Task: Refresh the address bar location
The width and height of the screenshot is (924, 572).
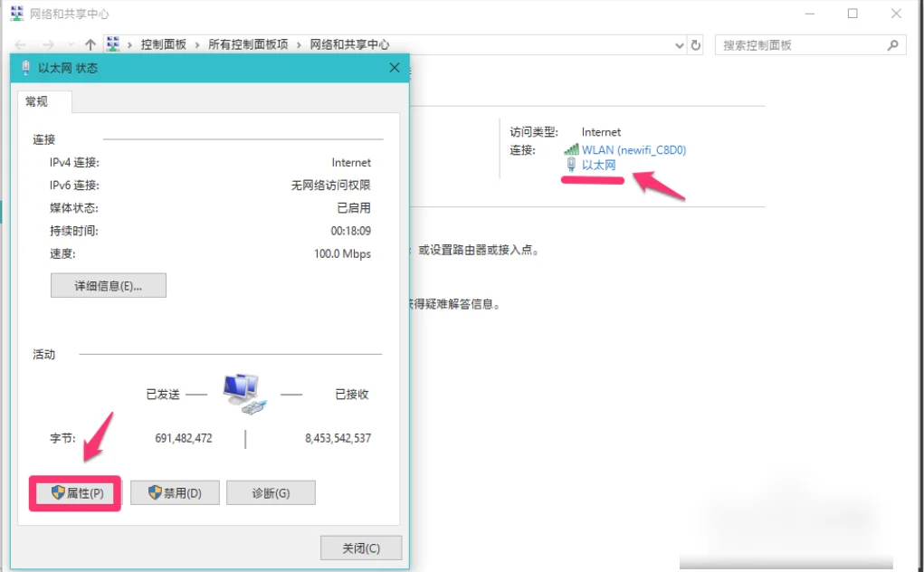Action: coord(696,44)
